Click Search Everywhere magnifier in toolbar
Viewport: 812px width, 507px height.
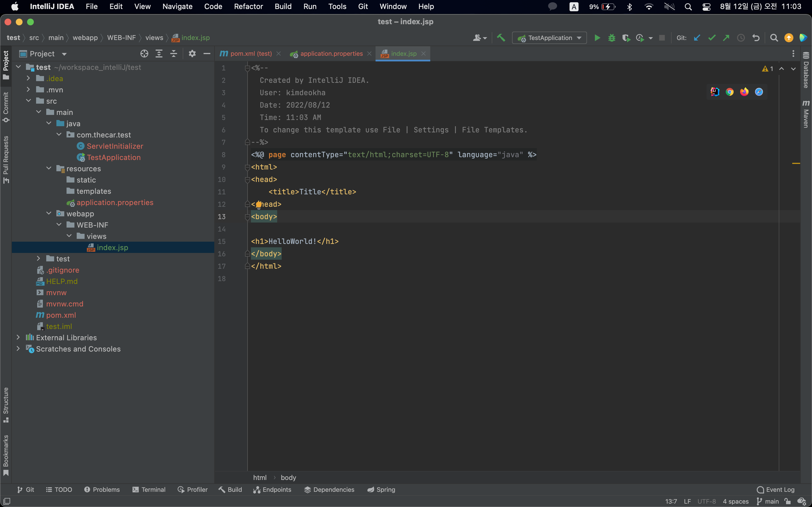pyautogui.click(x=774, y=38)
